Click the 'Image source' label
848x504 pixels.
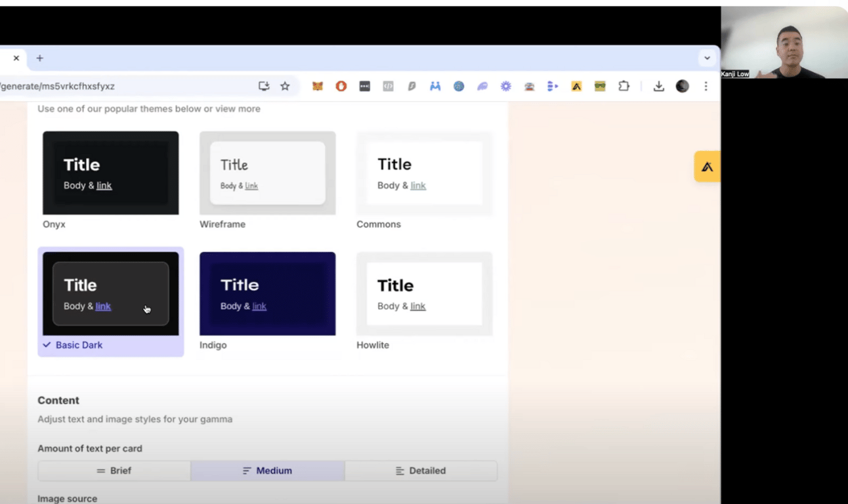click(x=68, y=499)
